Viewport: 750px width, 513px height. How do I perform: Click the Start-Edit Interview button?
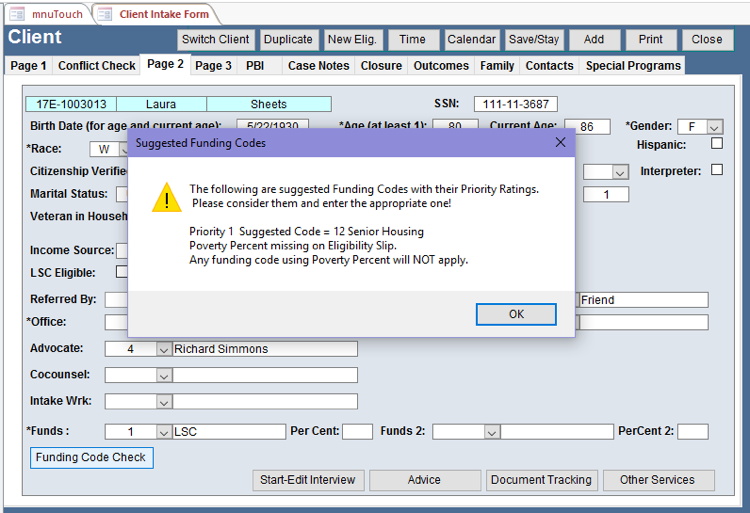308,480
